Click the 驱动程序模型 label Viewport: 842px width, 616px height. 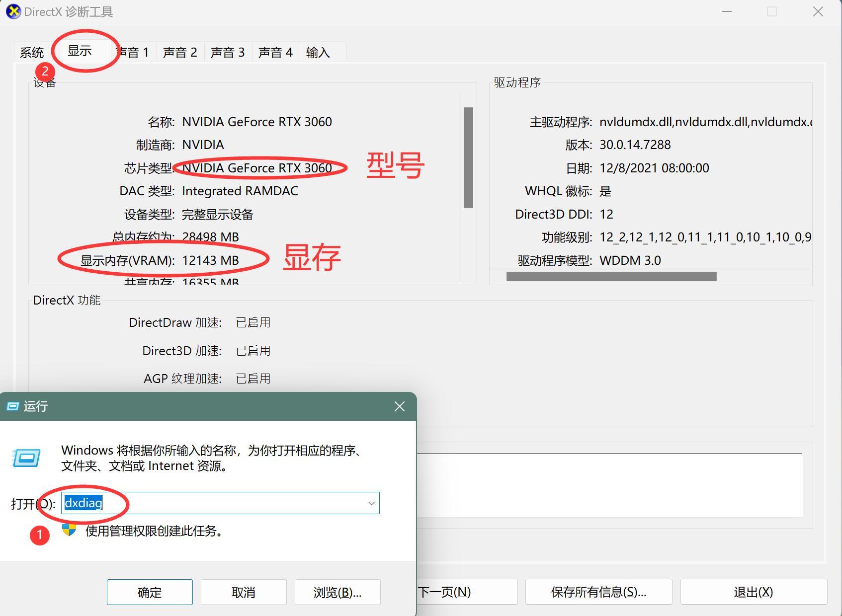[555, 260]
